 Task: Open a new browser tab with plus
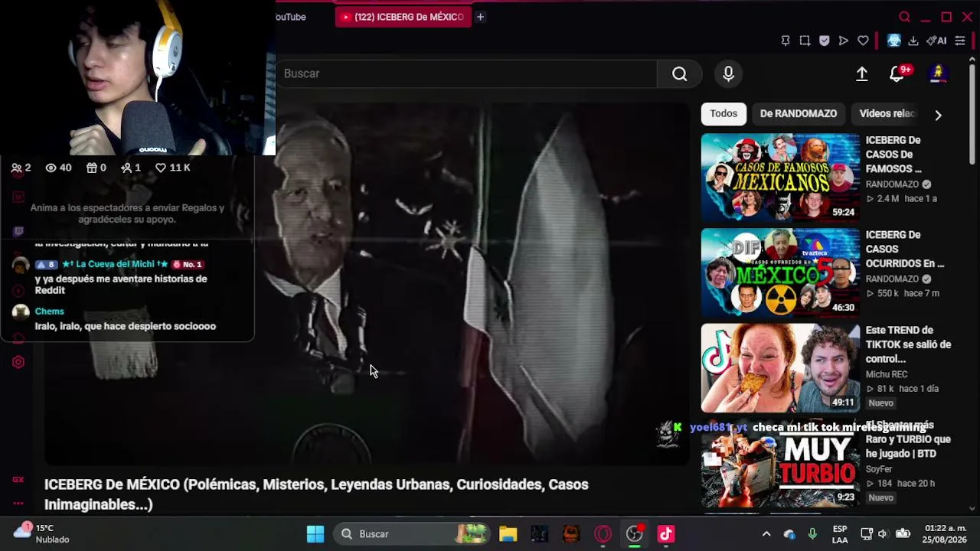(480, 17)
